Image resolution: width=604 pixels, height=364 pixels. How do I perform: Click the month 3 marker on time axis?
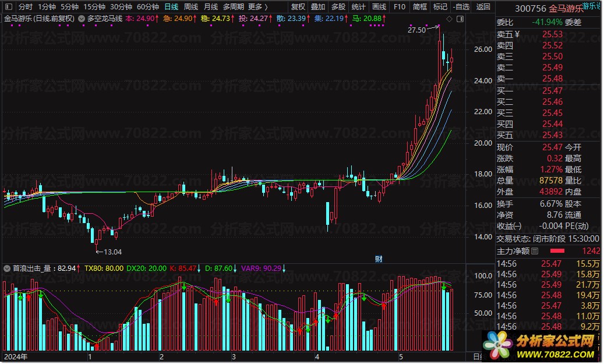(234, 357)
